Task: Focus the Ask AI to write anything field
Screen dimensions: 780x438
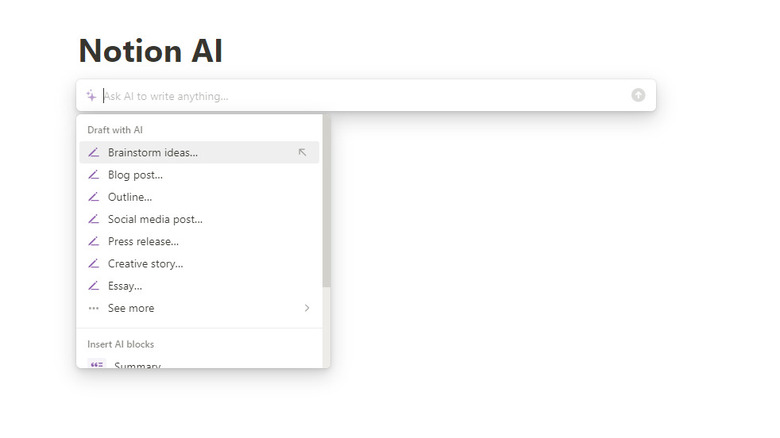Action: (x=360, y=96)
